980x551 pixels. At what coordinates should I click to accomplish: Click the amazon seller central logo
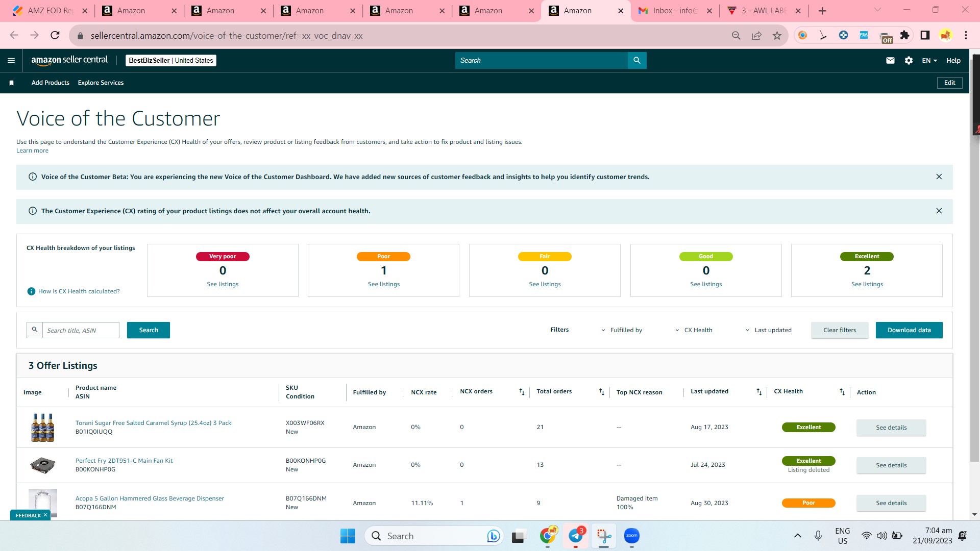click(69, 60)
